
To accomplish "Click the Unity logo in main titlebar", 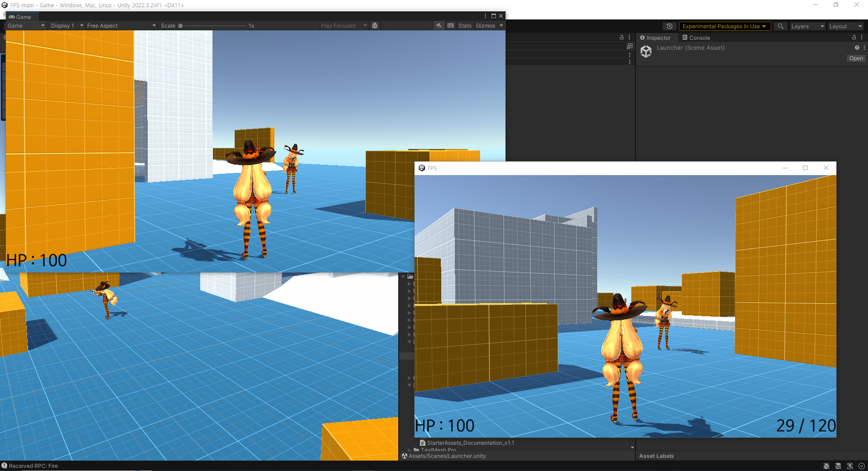I will click(5, 5).
